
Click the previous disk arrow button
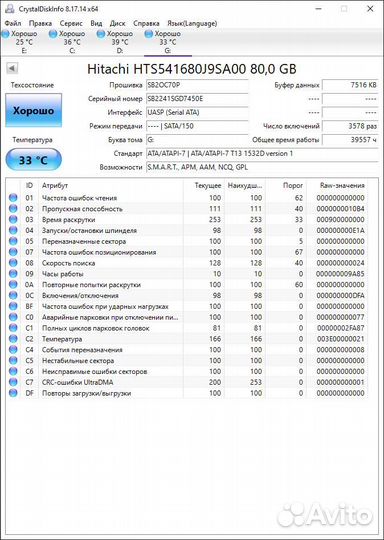pyautogui.click(x=12, y=68)
